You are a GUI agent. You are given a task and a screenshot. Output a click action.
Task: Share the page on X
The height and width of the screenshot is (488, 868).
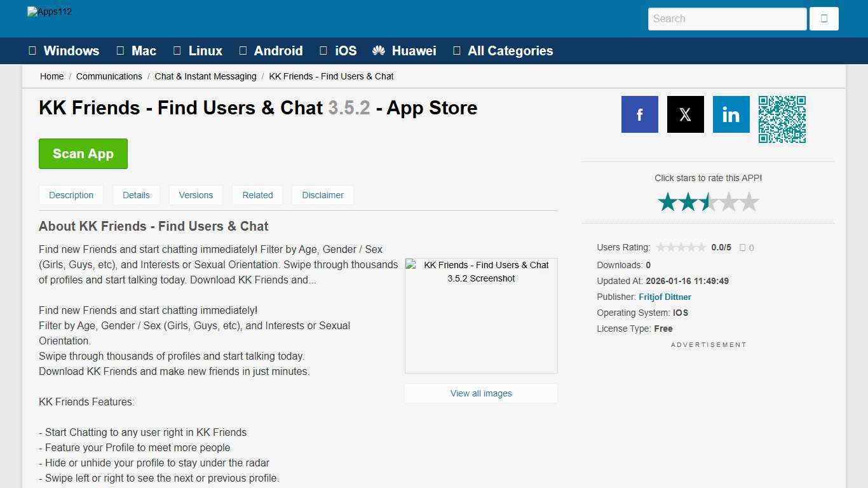point(685,114)
